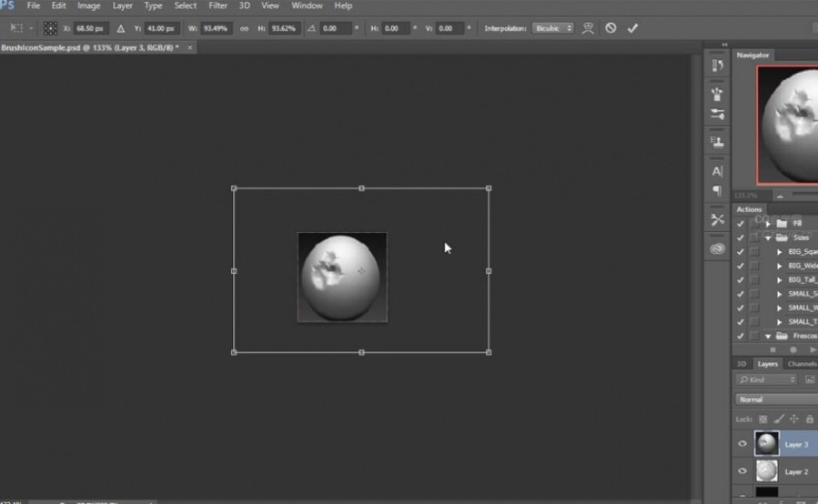Select Layer 2 by its name

(x=796, y=471)
